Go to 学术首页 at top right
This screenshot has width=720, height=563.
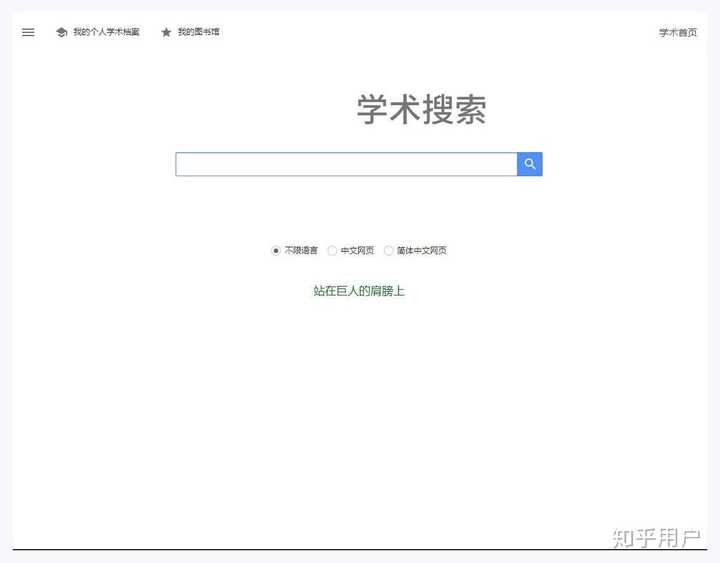point(678,33)
